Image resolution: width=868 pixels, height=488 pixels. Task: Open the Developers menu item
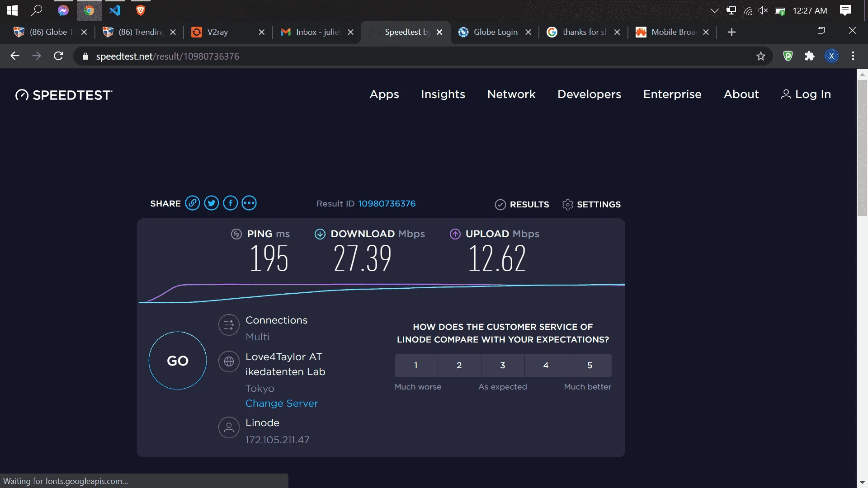[590, 94]
